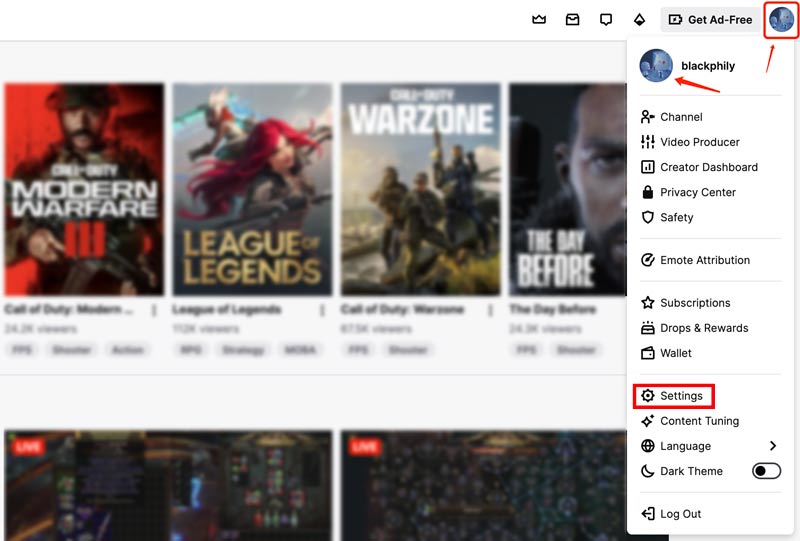Click the Dark Theme moon icon
The image size is (800, 541).
(x=647, y=471)
